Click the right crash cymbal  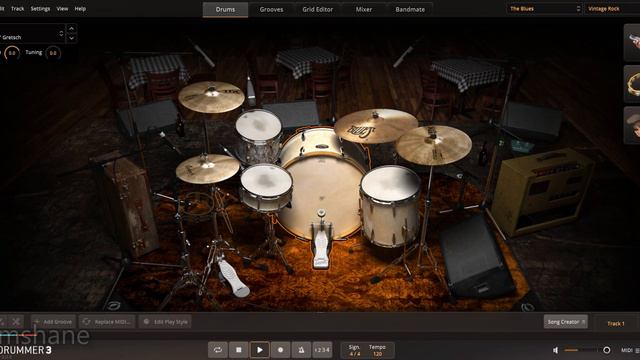[x=433, y=144]
